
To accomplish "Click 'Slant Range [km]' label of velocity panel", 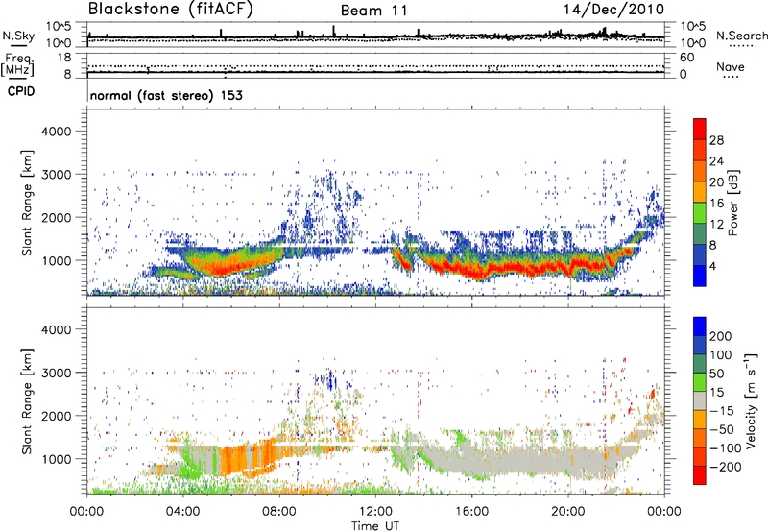I will pos(27,400).
